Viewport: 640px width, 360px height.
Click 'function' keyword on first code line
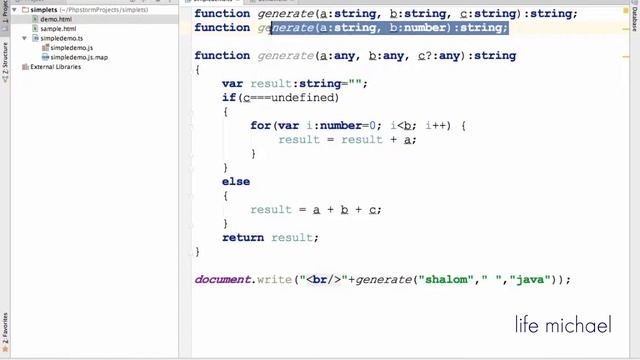[x=222, y=13]
